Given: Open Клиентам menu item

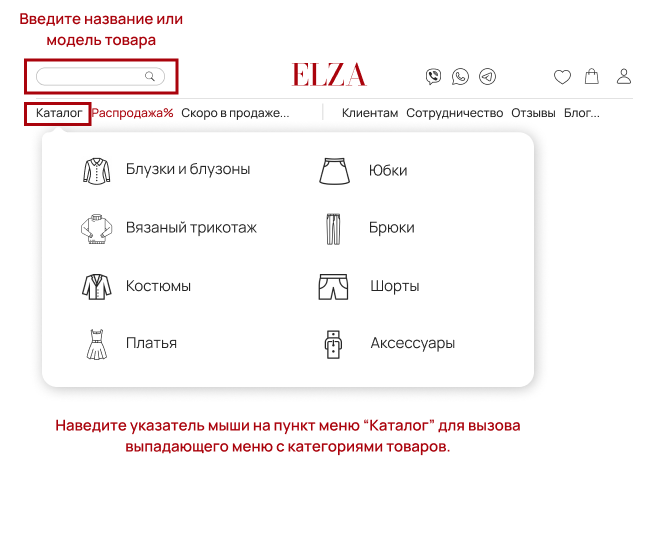Looking at the screenshot, I should 370,113.
